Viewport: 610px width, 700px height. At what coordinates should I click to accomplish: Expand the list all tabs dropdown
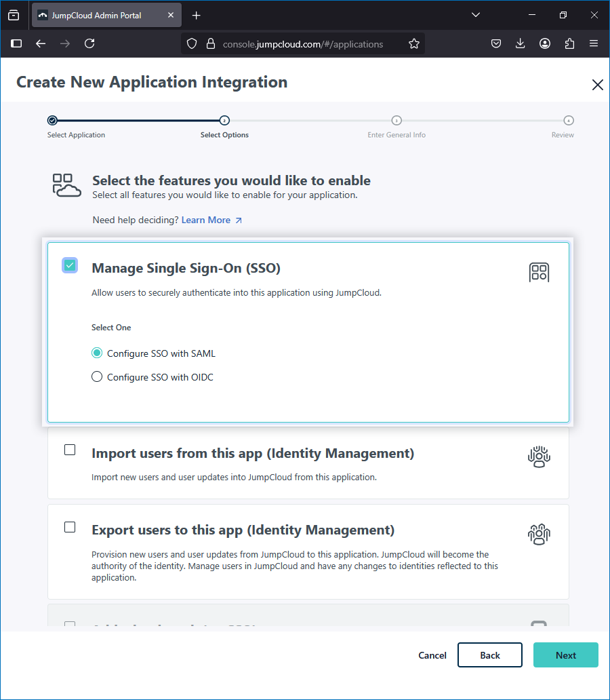point(475,15)
